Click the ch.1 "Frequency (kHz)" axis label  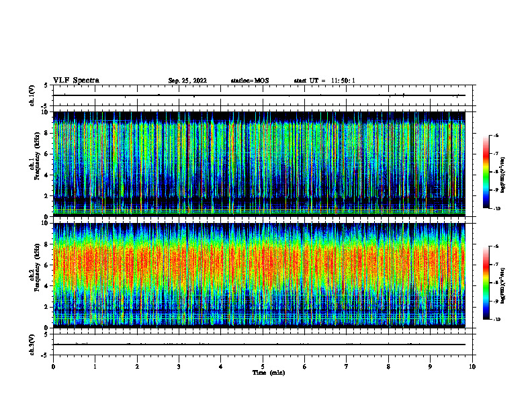(38, 156)
